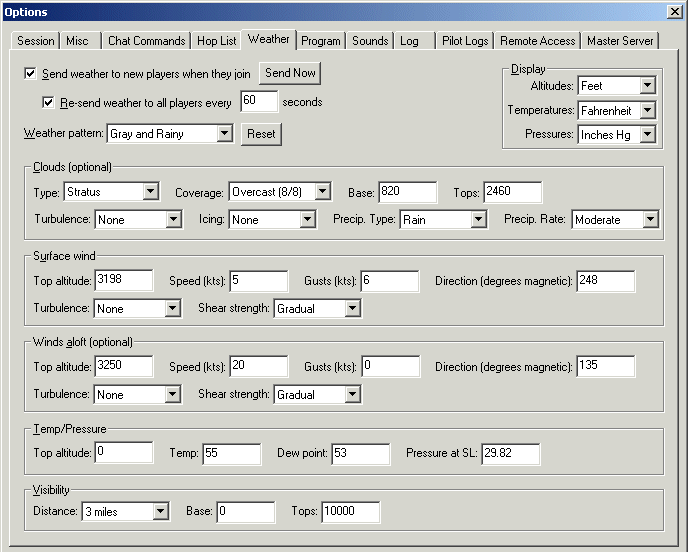Click Winds aloft Gusts field

(x=391, y=366)
